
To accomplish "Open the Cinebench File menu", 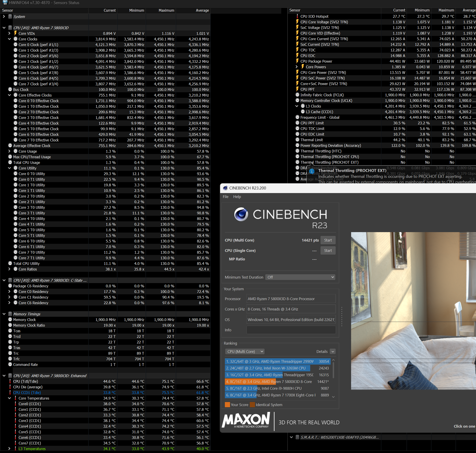I will point(226,197).
